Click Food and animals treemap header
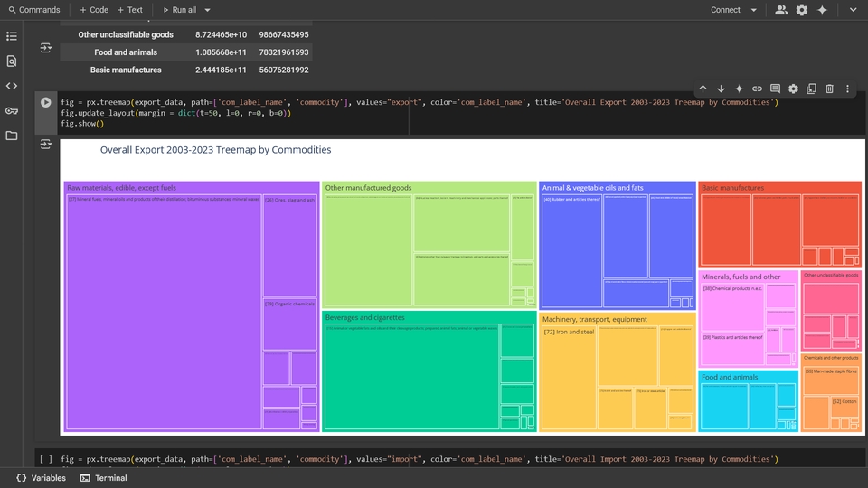Viewport: 868px width, 488px height. point(730,377)
